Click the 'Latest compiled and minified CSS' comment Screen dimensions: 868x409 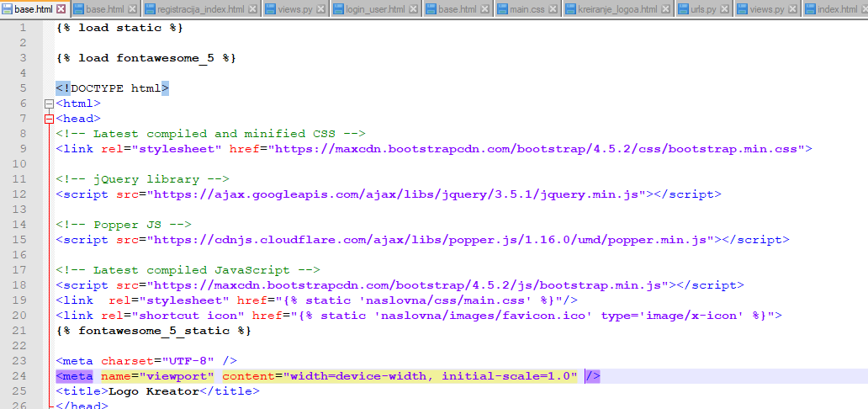click(210, 134)
